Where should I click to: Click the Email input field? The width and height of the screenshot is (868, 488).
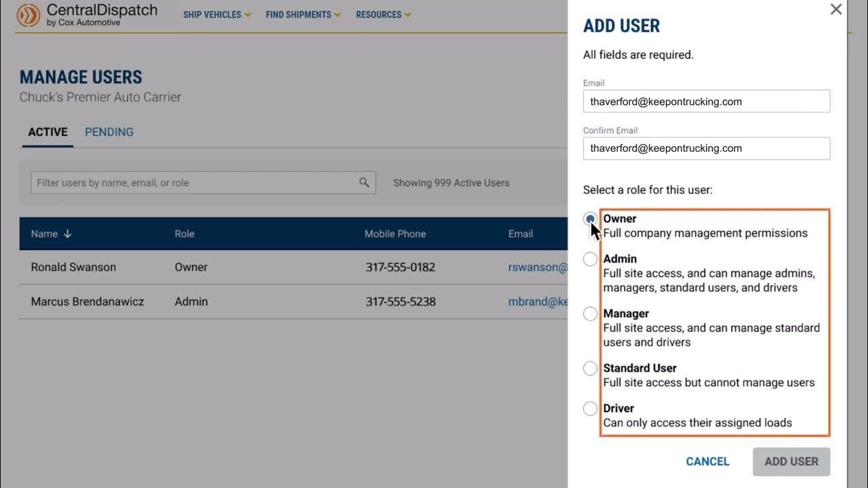click(x=707, y=102)
